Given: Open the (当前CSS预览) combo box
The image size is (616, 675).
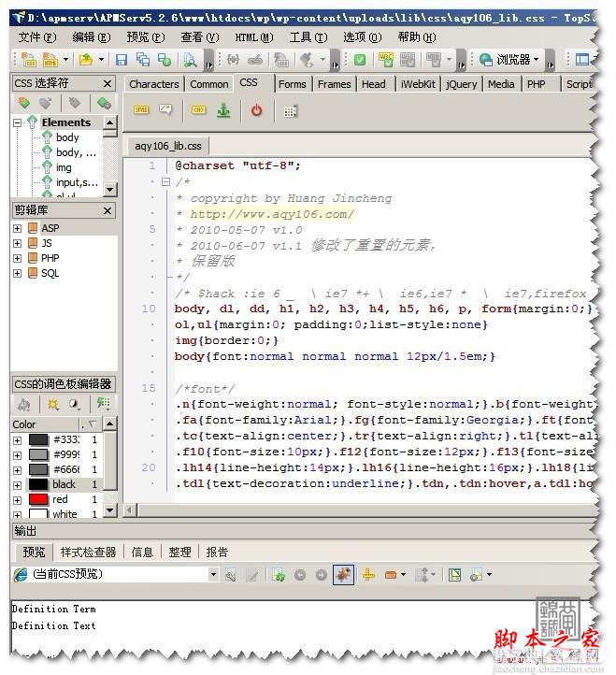Looking at the screenshot, I should tap(115, 574).
